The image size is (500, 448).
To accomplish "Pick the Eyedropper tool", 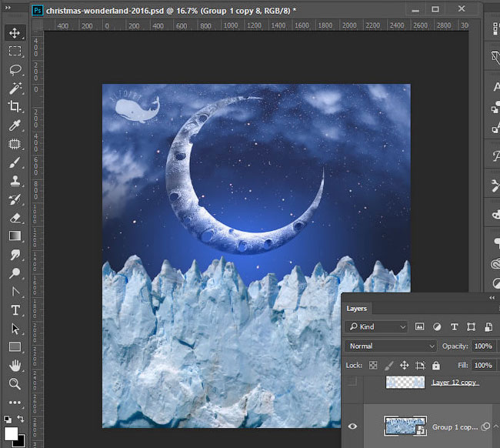I will (15, 125).
